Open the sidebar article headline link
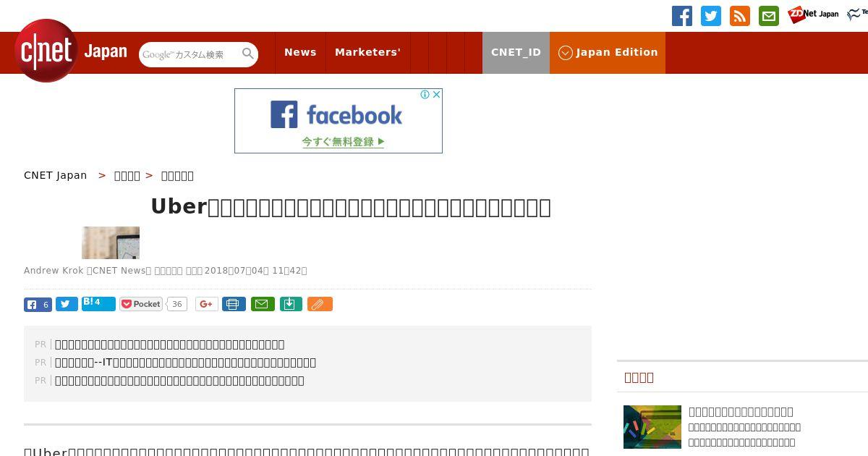 [741, 411]
